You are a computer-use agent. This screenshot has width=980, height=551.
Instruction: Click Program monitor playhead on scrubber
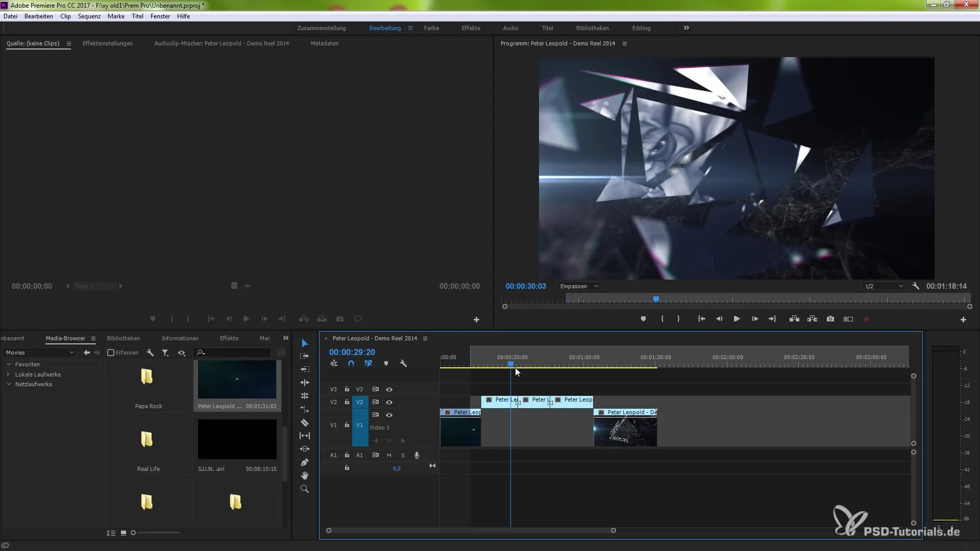(x=656, y=299)
